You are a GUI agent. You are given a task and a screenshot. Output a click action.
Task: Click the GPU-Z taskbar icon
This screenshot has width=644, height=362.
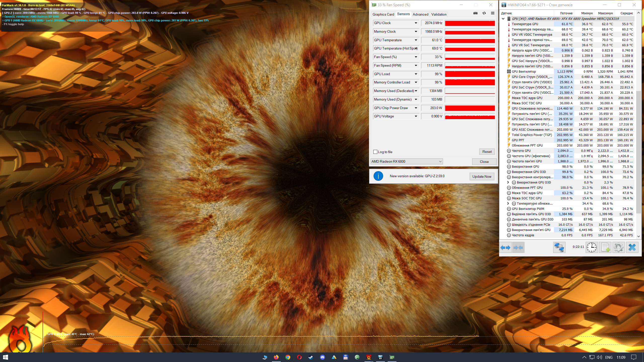(392, 357)
